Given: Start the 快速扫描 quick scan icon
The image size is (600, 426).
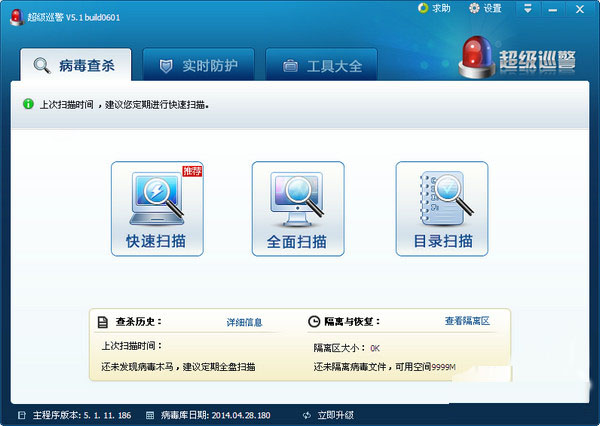Looking at the screenshot, I should click(156, 208).
